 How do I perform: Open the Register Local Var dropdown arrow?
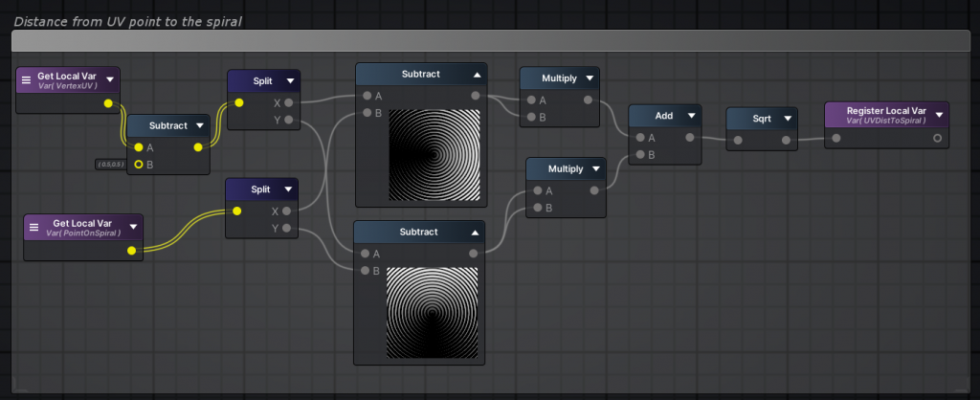(x=939, y=115)
